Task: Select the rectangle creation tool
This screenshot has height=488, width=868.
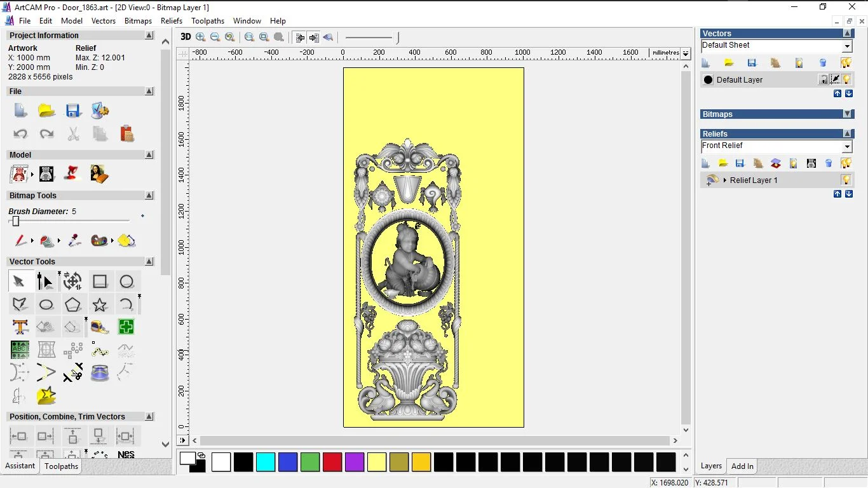Action: [x=100, y=281]
